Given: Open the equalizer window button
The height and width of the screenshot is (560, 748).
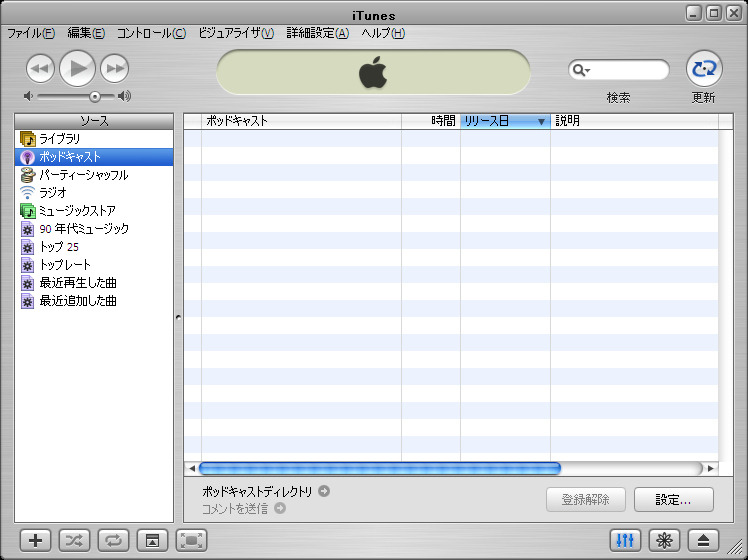Looking at the screenshot, I should (625, 540).
